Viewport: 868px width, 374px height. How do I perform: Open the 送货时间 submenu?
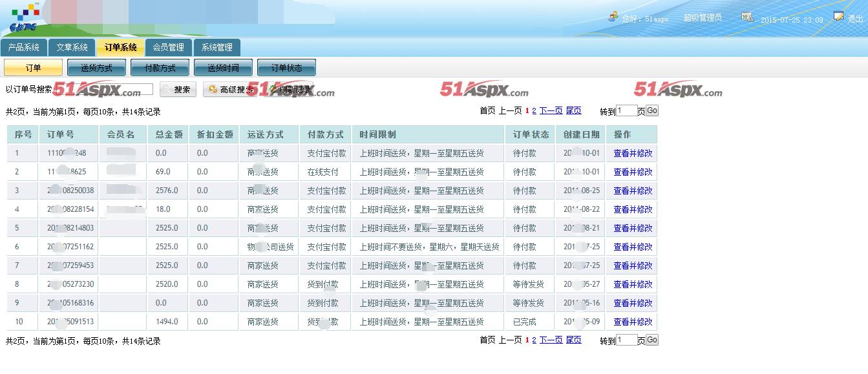coord(223,68)
